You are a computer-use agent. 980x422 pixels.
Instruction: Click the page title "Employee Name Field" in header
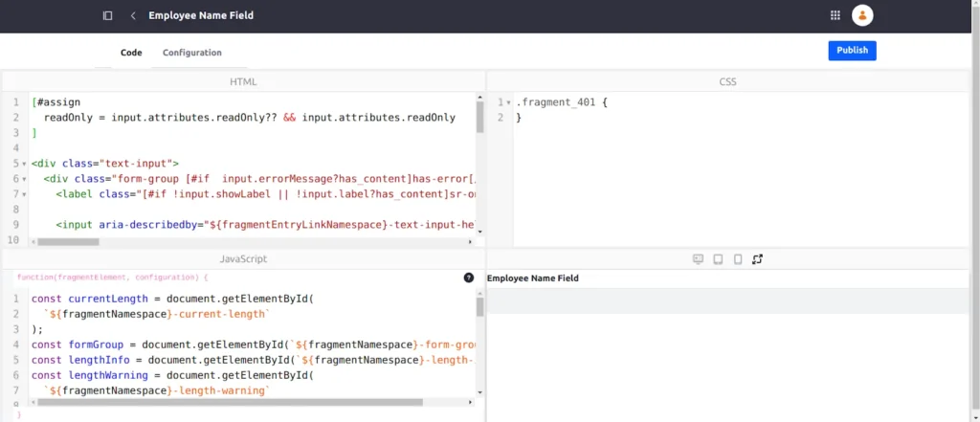tap(201, 15)
